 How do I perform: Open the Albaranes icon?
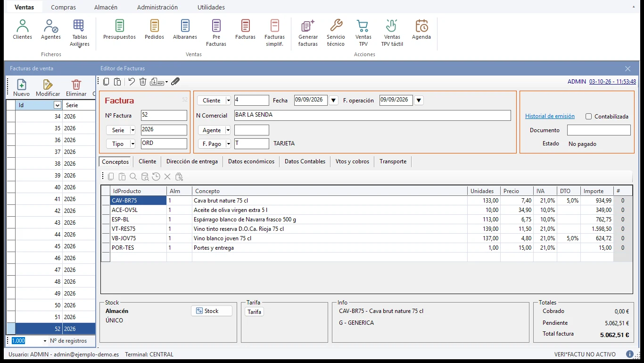tap(185, 29)
